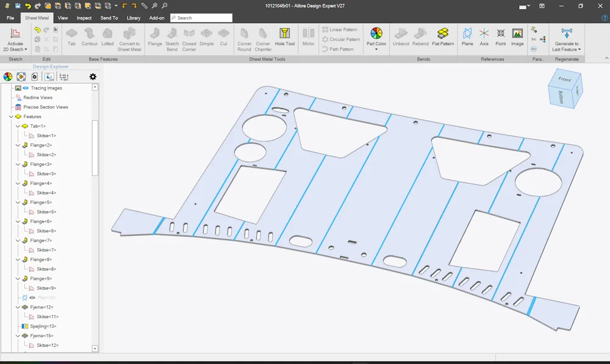Toggle visibility eye of Plan<10>

tap(33, 298)
